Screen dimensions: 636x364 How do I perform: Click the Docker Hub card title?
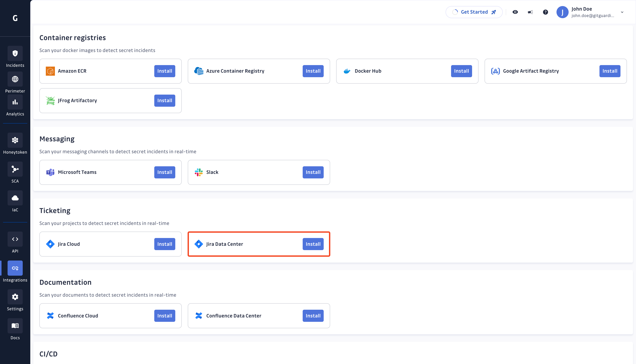(368, 71)
